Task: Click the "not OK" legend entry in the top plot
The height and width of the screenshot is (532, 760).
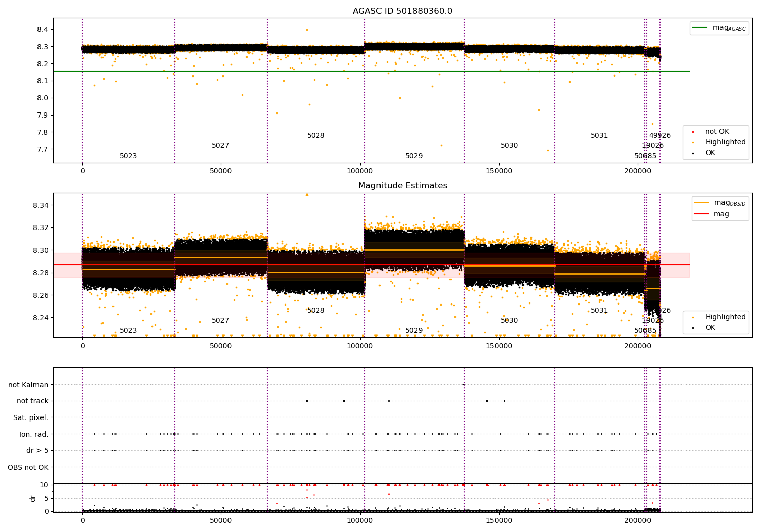Action: tap(711, 132)
